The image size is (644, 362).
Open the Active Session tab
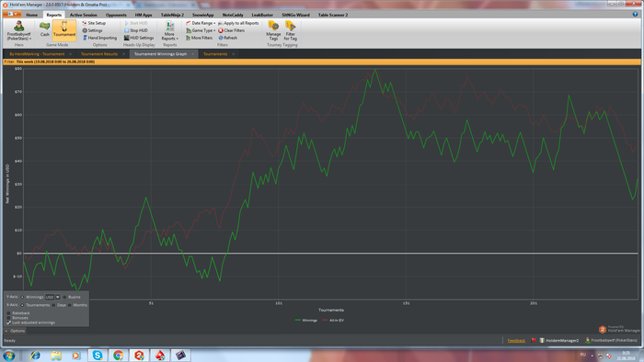point(84,15)
